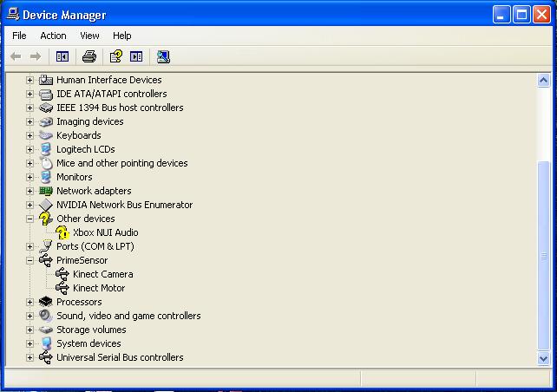
Task: Click the Keyboards icon
Action: (x=46, y=135)
